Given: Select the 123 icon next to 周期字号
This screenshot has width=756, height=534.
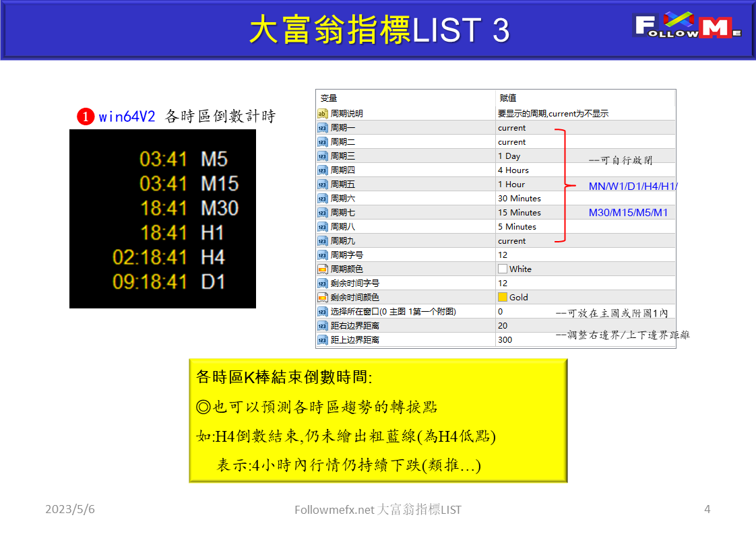Looking at the screenshot, I should pos(321,255).
